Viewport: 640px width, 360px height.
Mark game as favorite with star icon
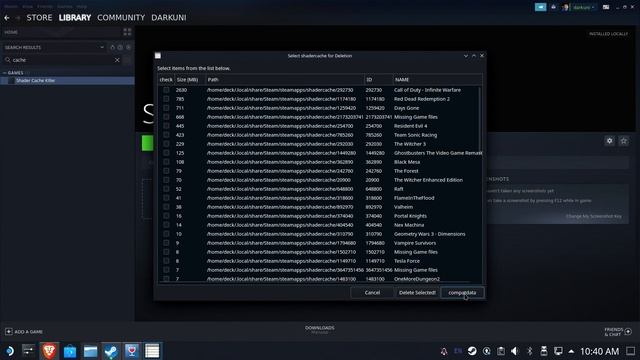click(x=624, y=141)
